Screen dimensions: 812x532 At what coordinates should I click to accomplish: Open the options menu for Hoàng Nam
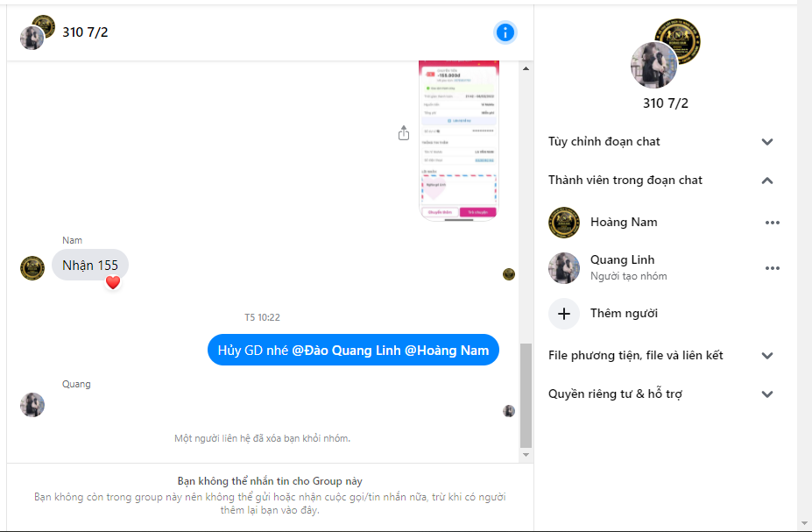(772, 222)
